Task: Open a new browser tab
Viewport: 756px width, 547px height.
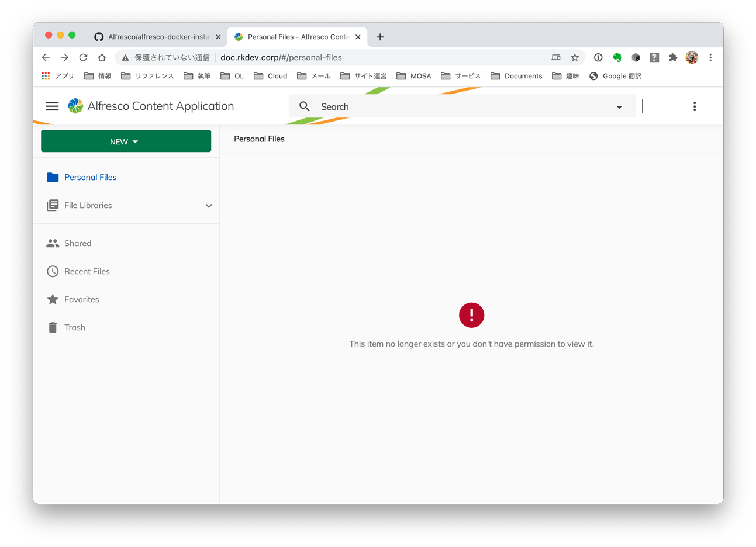Action: [380, 37]
